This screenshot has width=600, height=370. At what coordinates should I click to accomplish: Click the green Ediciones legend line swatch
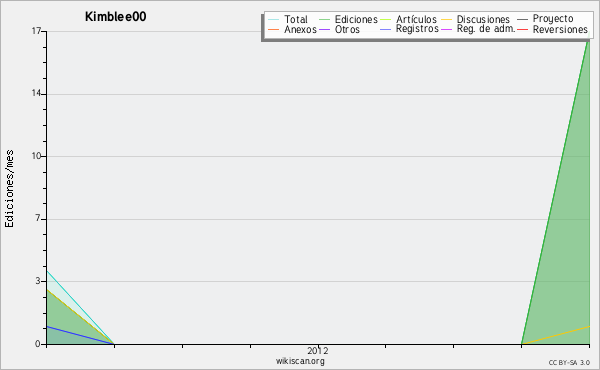tap(324, 19)
